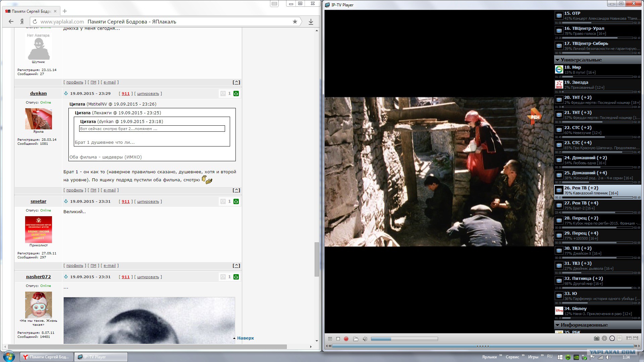Image resolution: width=644 pixels, height=362 pixels.
Task: Report dynkan's post via 911 link
Action: tap(125, 94)
